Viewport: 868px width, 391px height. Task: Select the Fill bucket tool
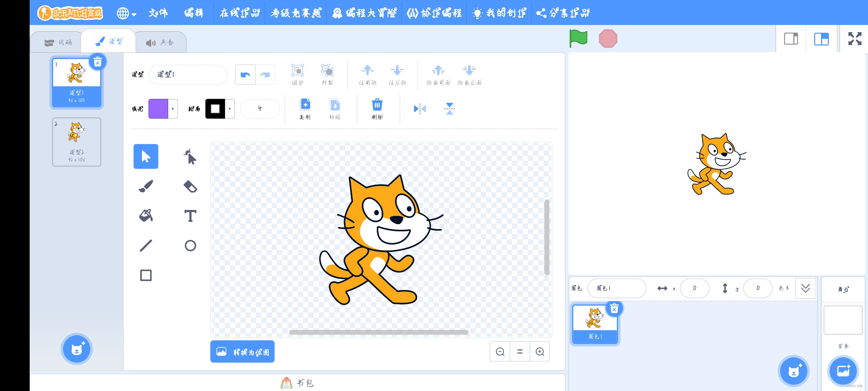(146, 216)
